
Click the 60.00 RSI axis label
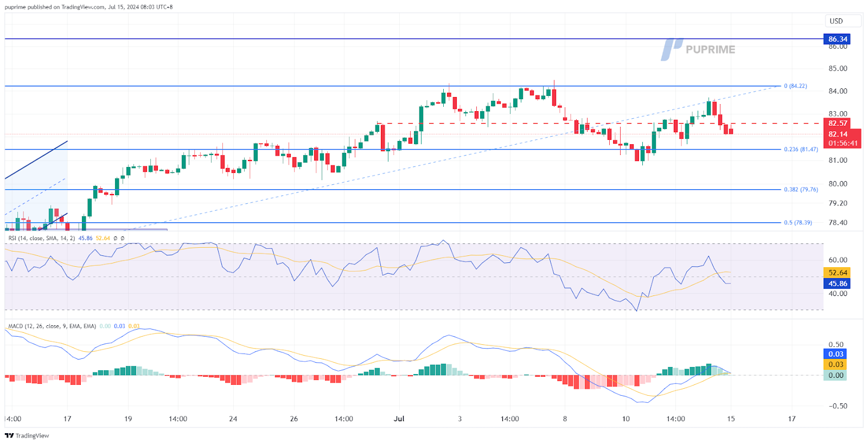(838, 260)
